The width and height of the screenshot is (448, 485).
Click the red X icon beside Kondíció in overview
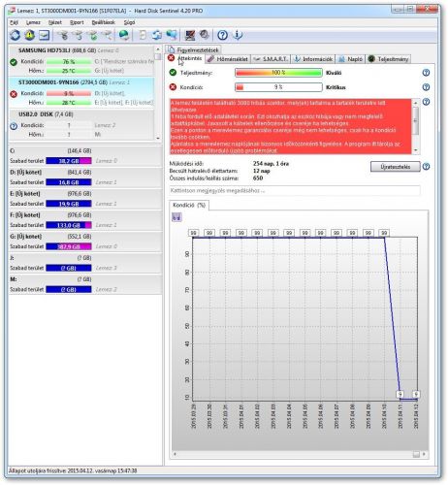coord(173,87)
